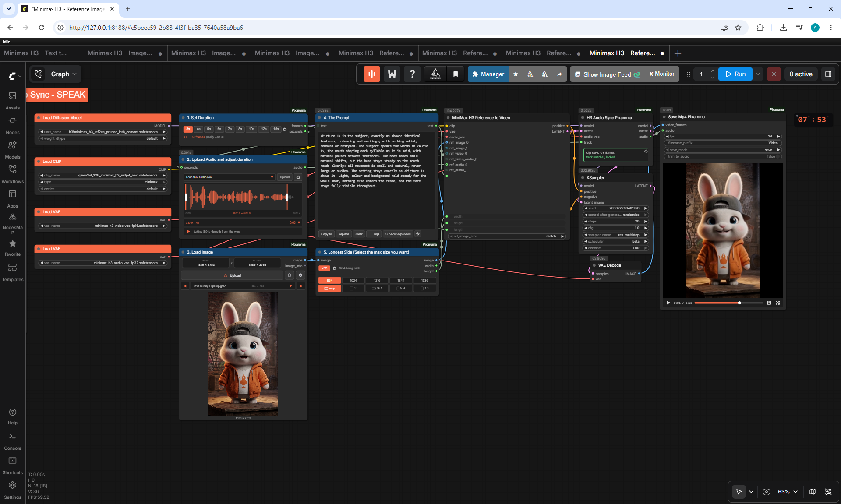This screenshot has width=841, height=504.
Task: Open the Help menu in sidebar
Action: click(x=12, y=416)
